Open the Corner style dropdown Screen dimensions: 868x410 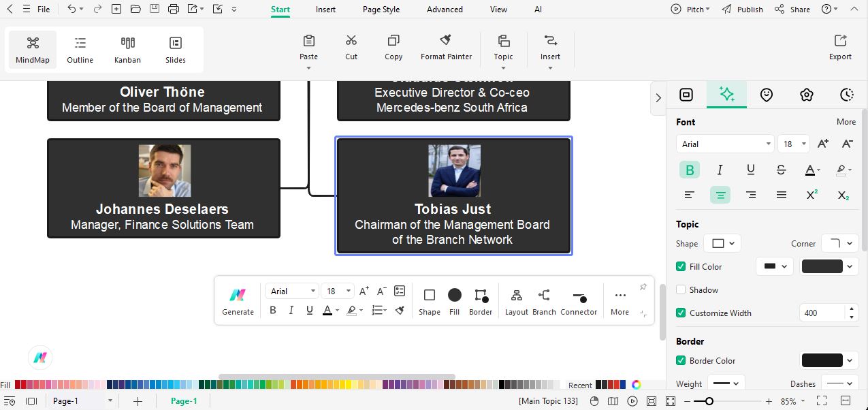pos(839,243)
